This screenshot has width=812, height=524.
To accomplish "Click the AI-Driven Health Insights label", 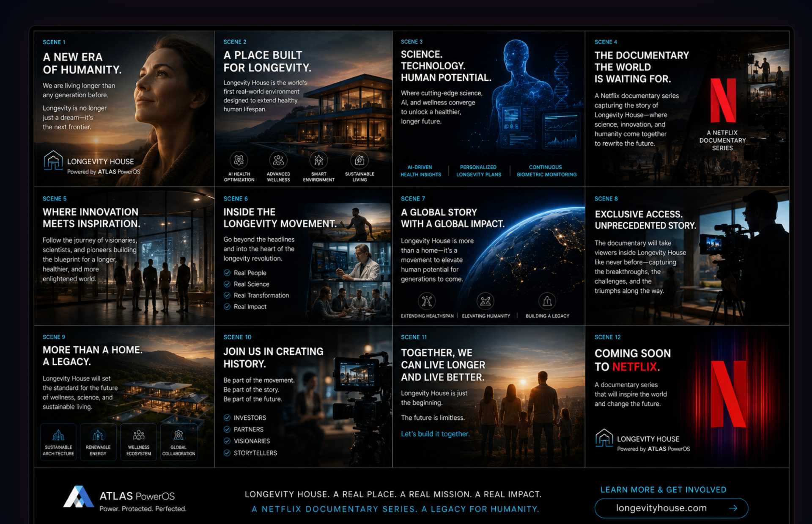I will [421, 171].
